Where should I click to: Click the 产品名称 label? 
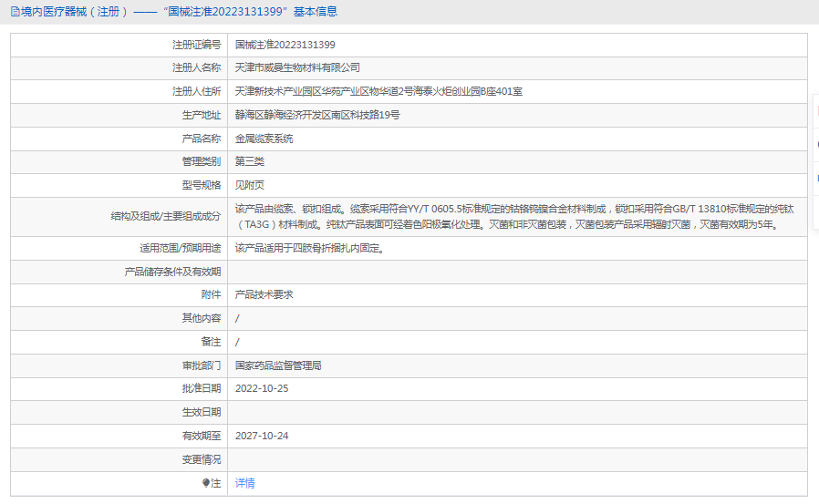(x=202, y=139)
